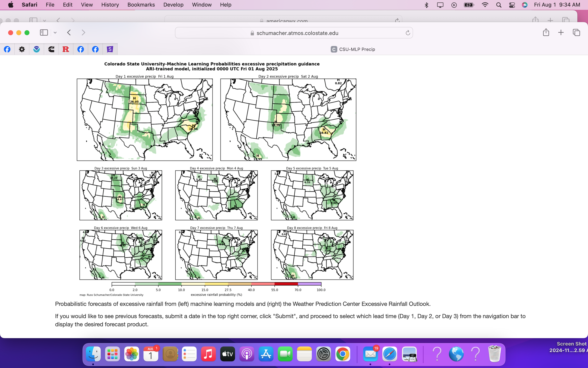Open FaceTime from Dock
Viewport: 588px width, 368px height.
285,354
